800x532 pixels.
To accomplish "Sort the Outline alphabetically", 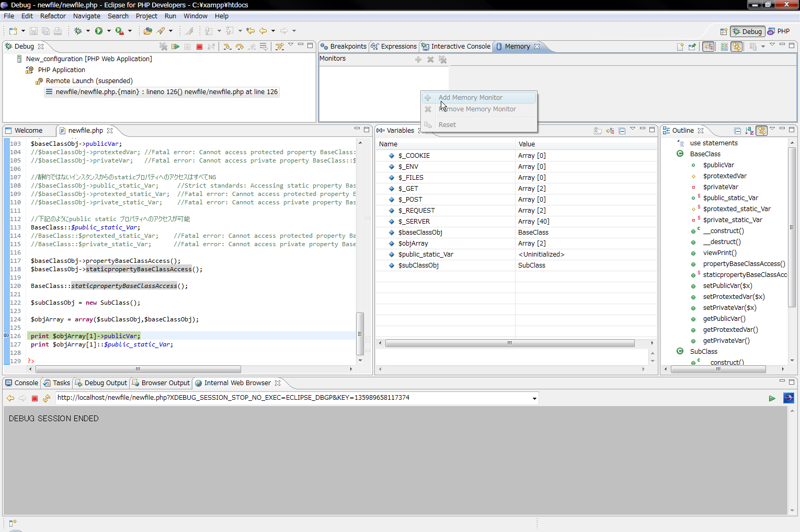I will coord(749,131).
